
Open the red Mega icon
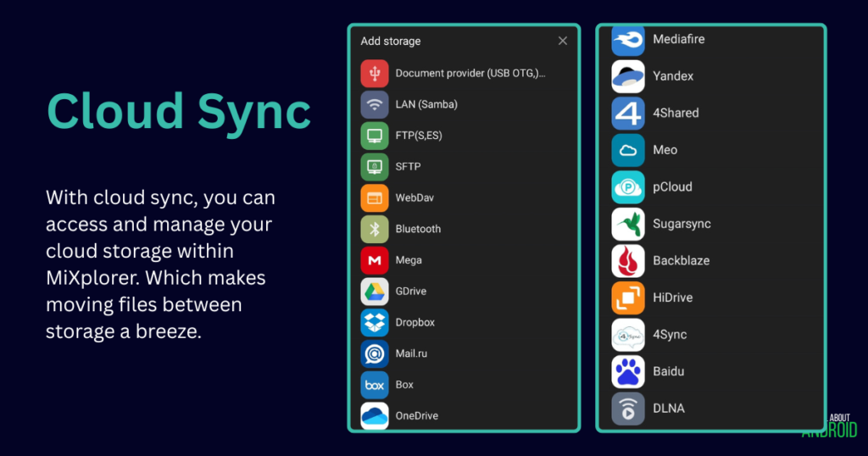click(x=375, y=260)
